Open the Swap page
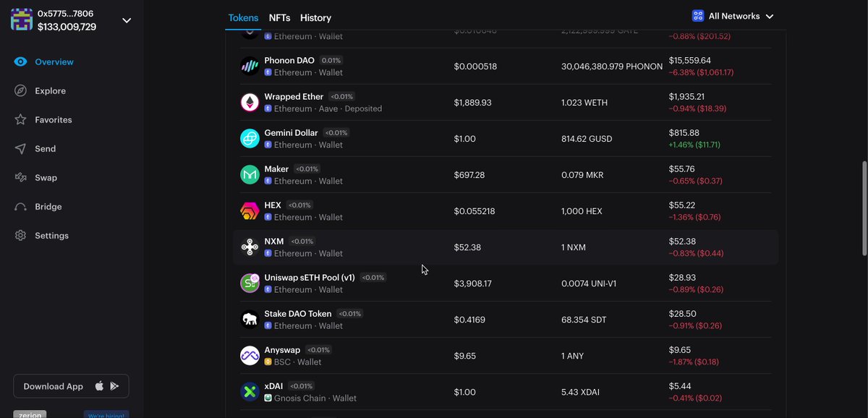 pos(46,178)
